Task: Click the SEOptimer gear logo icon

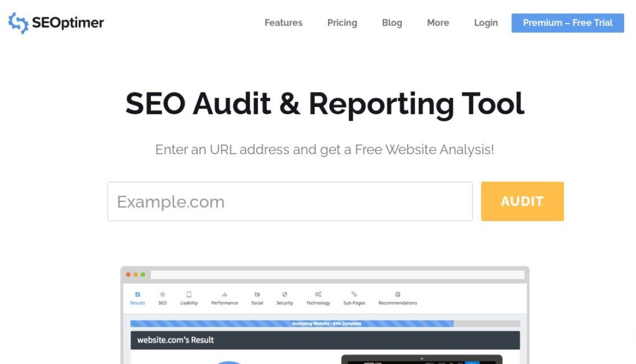Action: 18,23
